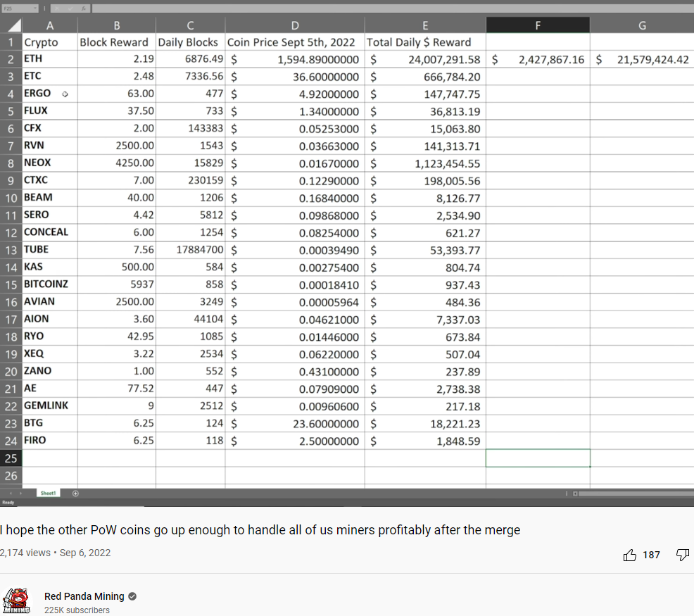
Task: Select column C header
Action: [x=190, y=25]
